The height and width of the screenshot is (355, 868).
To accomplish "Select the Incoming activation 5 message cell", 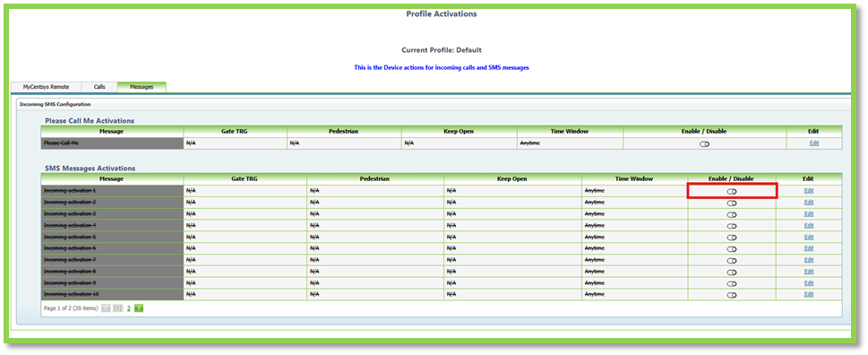I will [x=112, y=237].
